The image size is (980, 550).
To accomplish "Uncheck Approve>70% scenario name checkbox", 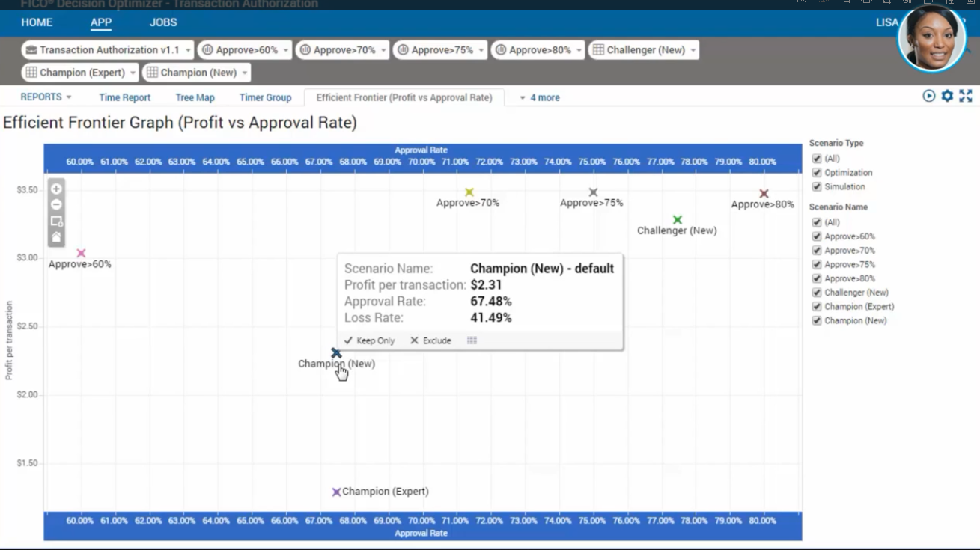I will click(817, 251).
